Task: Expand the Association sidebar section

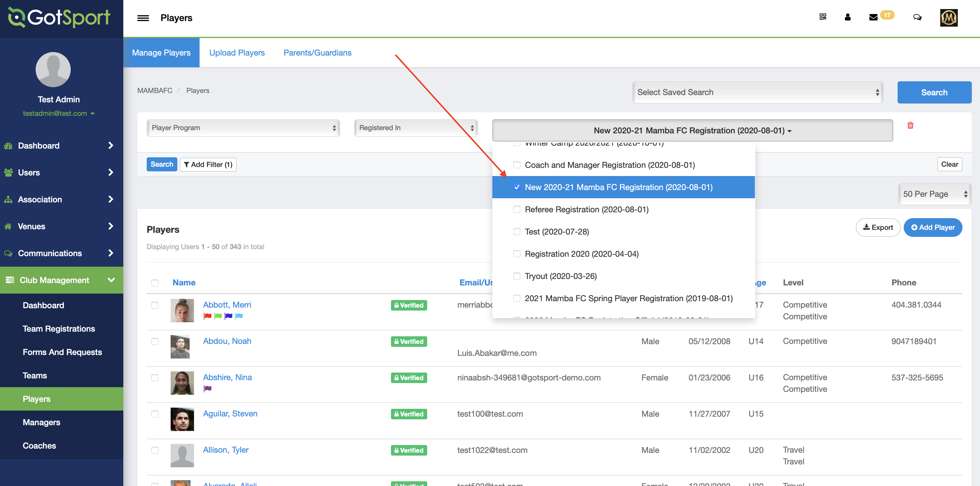Action: point(62,199)
